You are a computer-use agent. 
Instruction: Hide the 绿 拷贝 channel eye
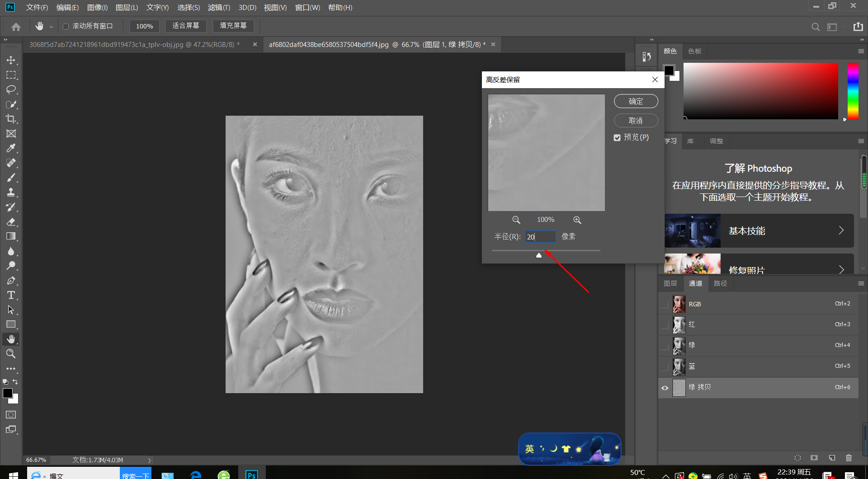click(x=665, y=388)
